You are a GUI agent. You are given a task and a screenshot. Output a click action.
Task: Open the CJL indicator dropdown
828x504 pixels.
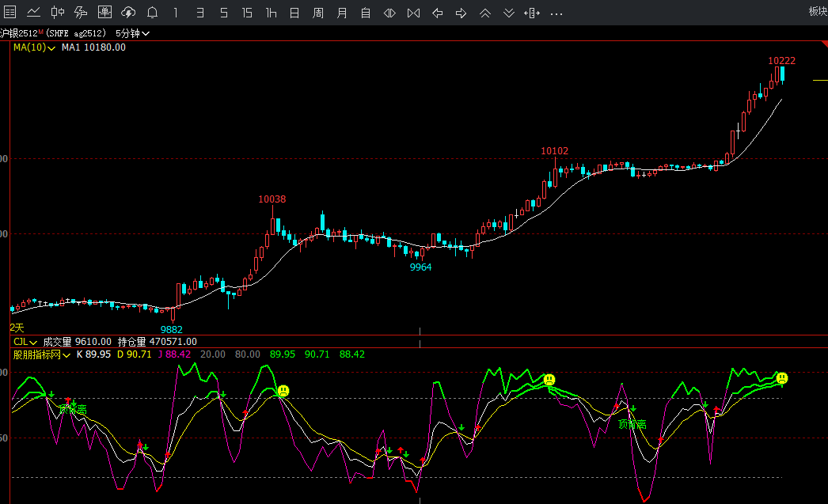(25, 342)
